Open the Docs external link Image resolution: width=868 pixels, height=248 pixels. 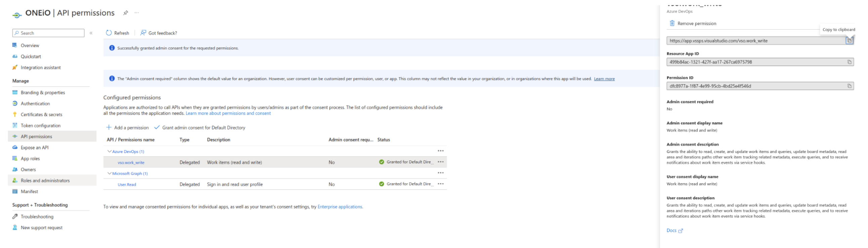[x=674, y=231]
